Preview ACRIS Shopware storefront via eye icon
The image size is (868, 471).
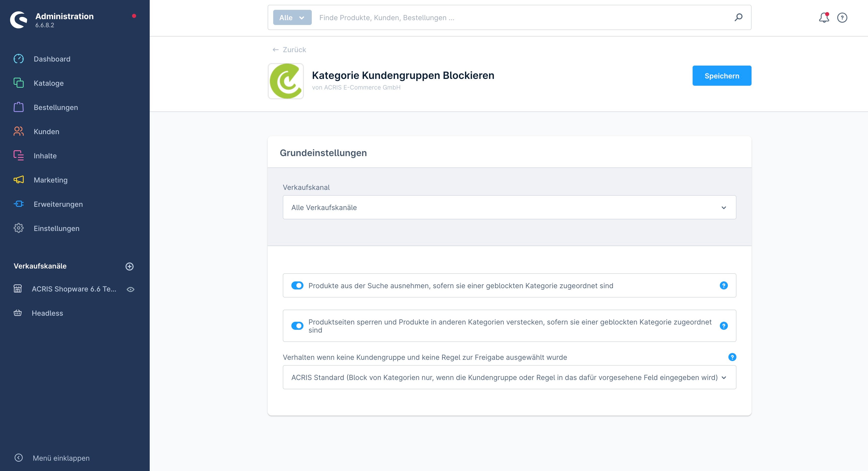coord(130,289)
